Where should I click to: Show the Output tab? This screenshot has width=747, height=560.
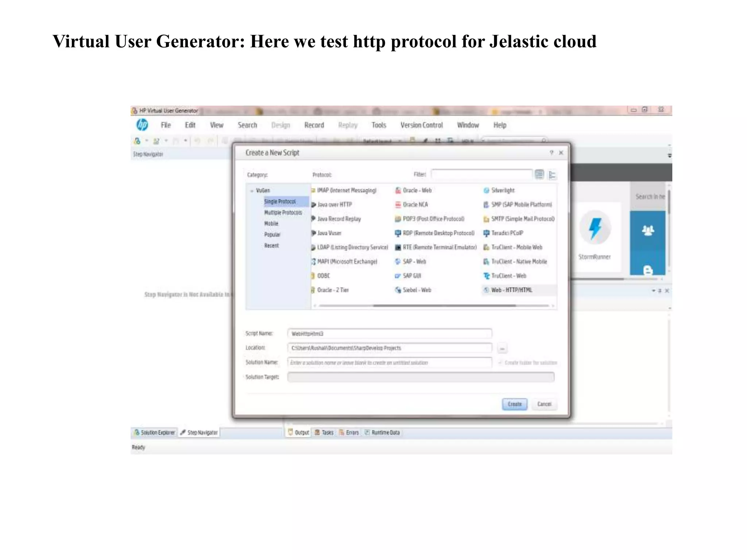pyautogui.click(x=298, y=433)
